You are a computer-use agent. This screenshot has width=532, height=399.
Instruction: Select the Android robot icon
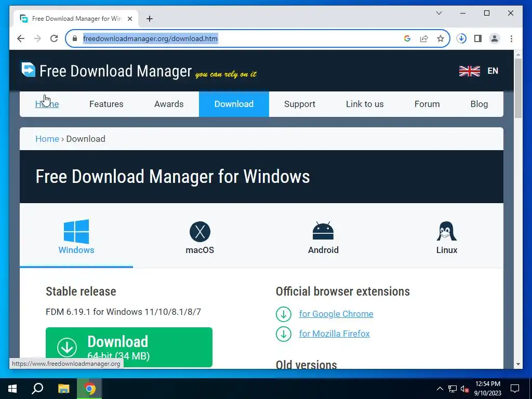tap(323, 231)
